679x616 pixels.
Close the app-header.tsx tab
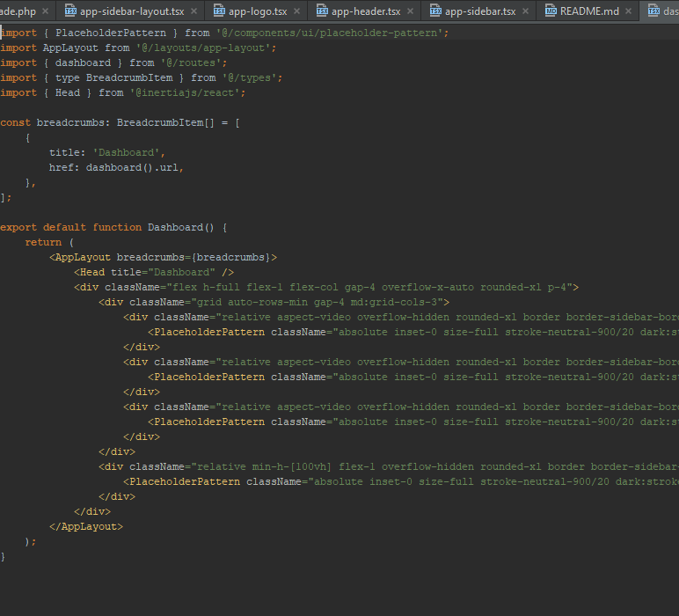click(x=411, y=11)
